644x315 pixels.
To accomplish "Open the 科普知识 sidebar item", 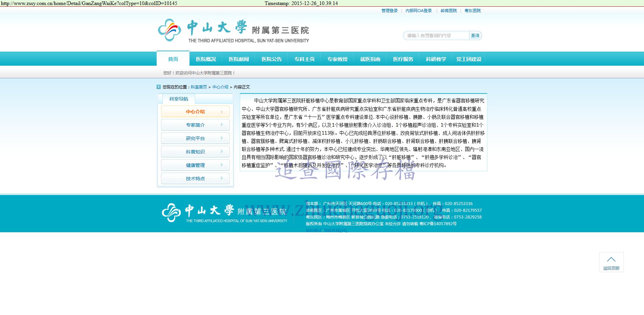I will pyautogui.click(x=195, y=152).
